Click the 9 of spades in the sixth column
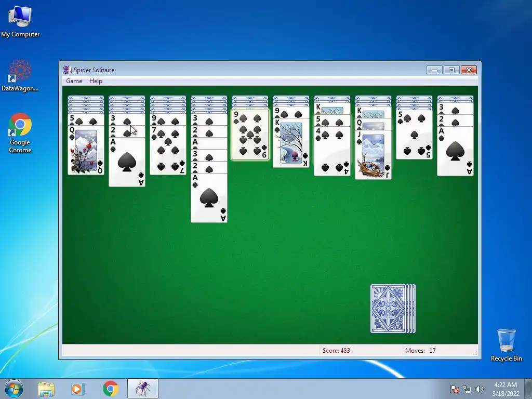 pos(291,112)
